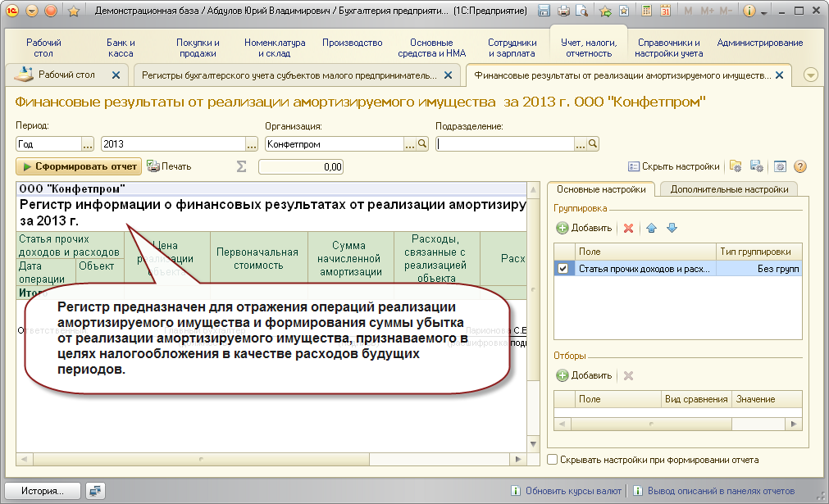Switch to the Рабочий стол tab

66,75
